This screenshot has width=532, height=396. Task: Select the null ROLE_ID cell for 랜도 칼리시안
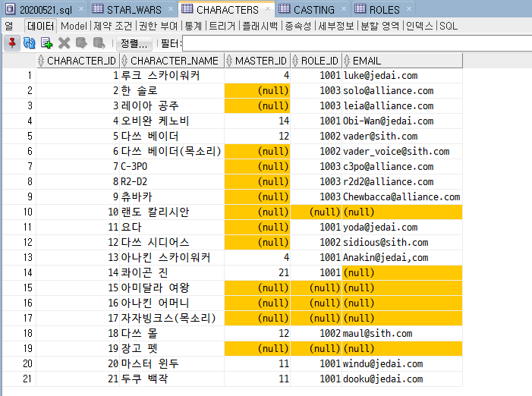click(x=316, y=212)
